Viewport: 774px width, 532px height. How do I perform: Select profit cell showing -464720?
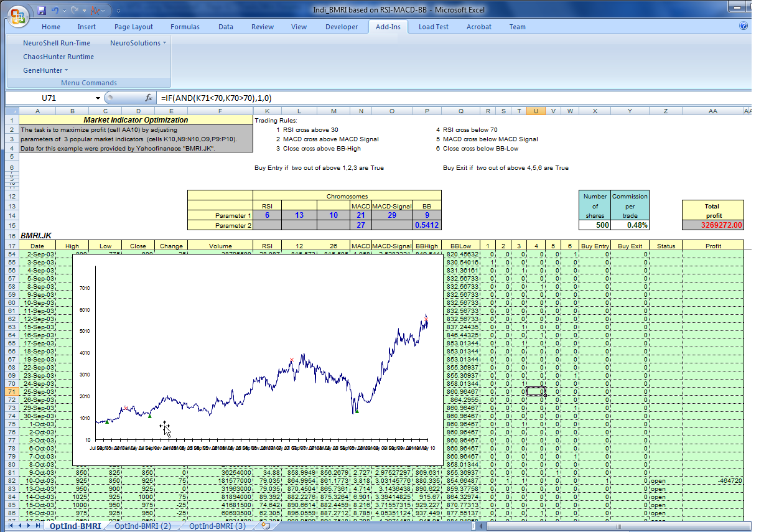click(x=713, y=480)
